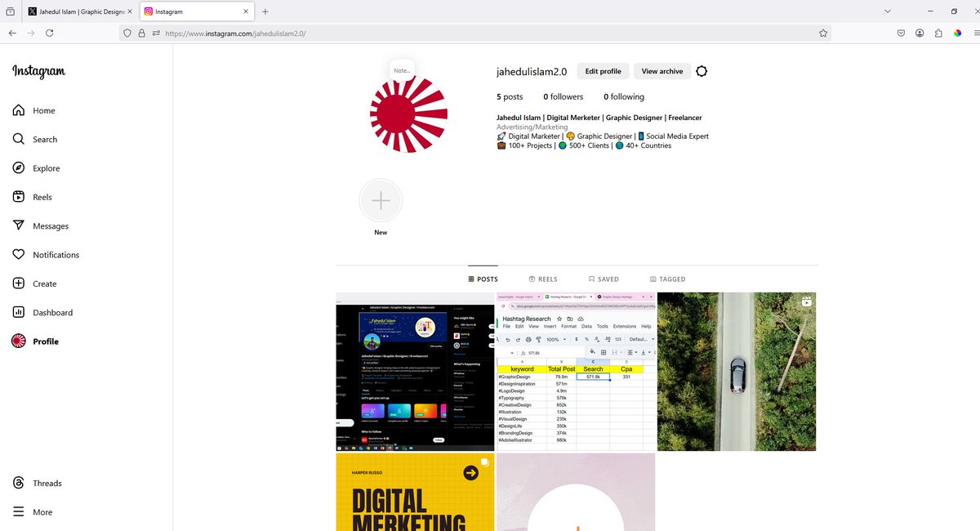Close the Instagram browser tab
980x531 pixels.
[246, 11]
